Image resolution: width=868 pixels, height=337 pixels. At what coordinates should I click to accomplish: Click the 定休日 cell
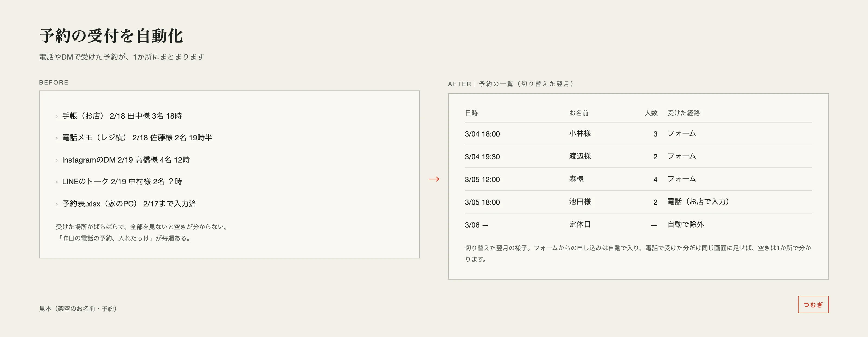click(580, 225)
